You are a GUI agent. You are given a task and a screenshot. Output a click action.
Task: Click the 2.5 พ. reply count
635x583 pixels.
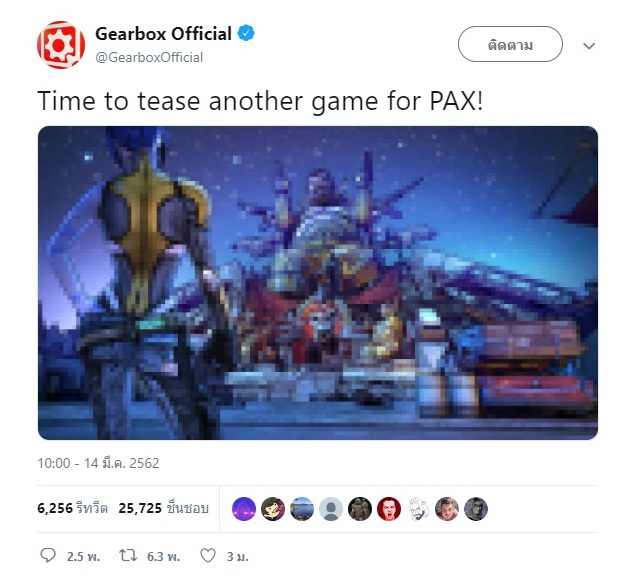(x=83, y=557)
